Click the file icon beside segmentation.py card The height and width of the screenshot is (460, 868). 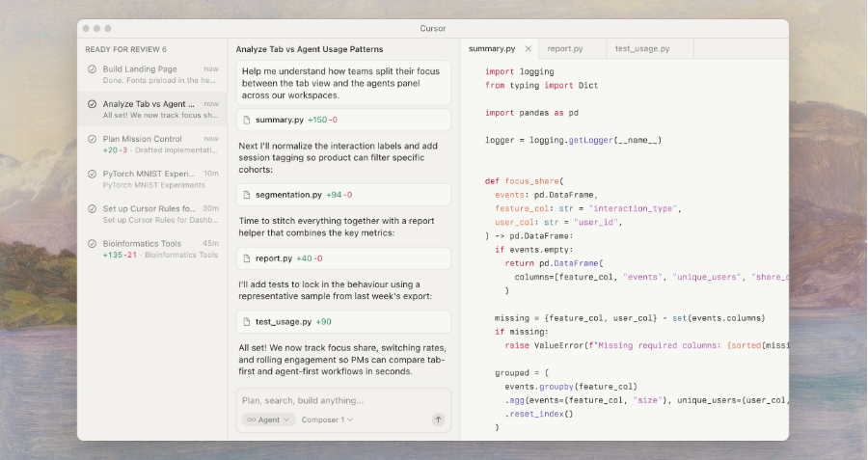247,195
